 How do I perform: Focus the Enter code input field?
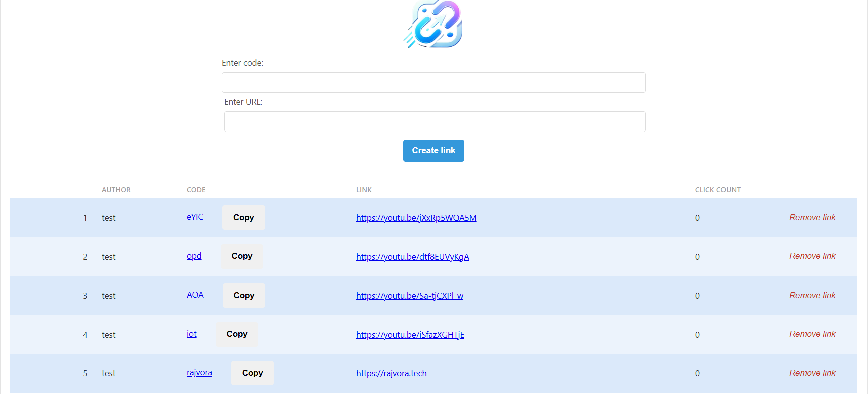pyautogui.click(x=433, y=82)
